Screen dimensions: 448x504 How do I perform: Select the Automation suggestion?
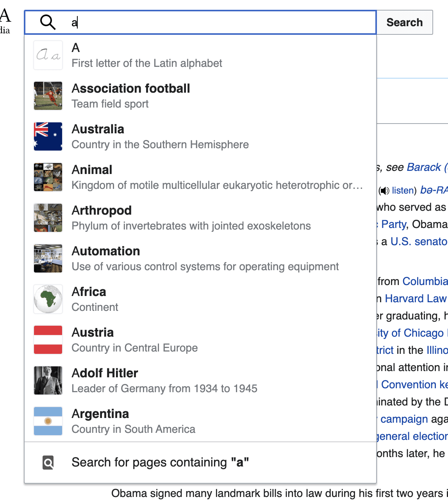pyautogui.click(x=200, y=258)
